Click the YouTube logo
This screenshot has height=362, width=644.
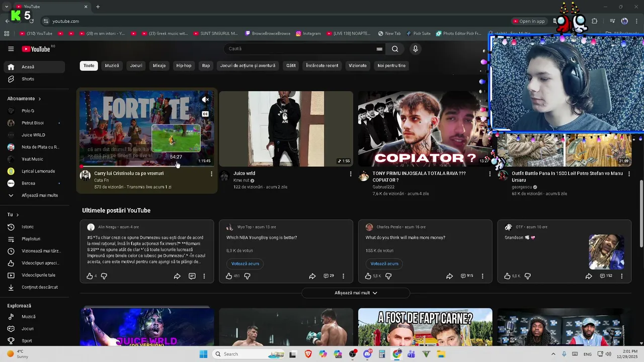[36, 49]
